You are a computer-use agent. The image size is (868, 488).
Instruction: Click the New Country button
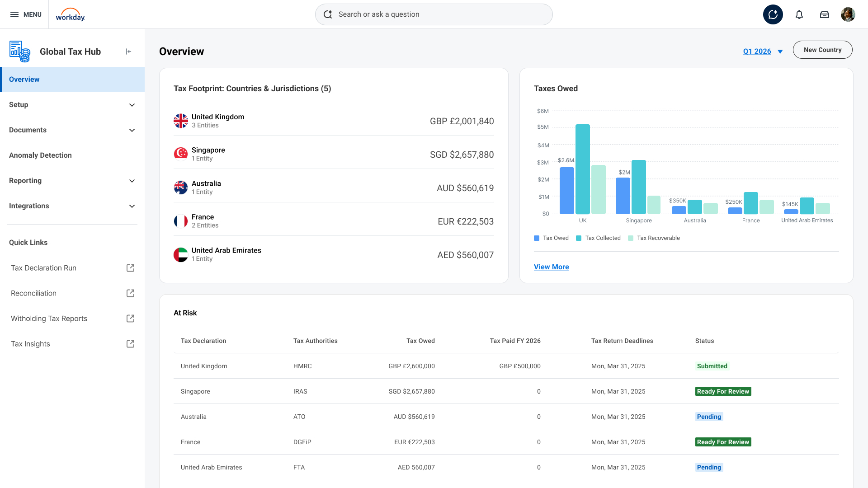(822, 50)
